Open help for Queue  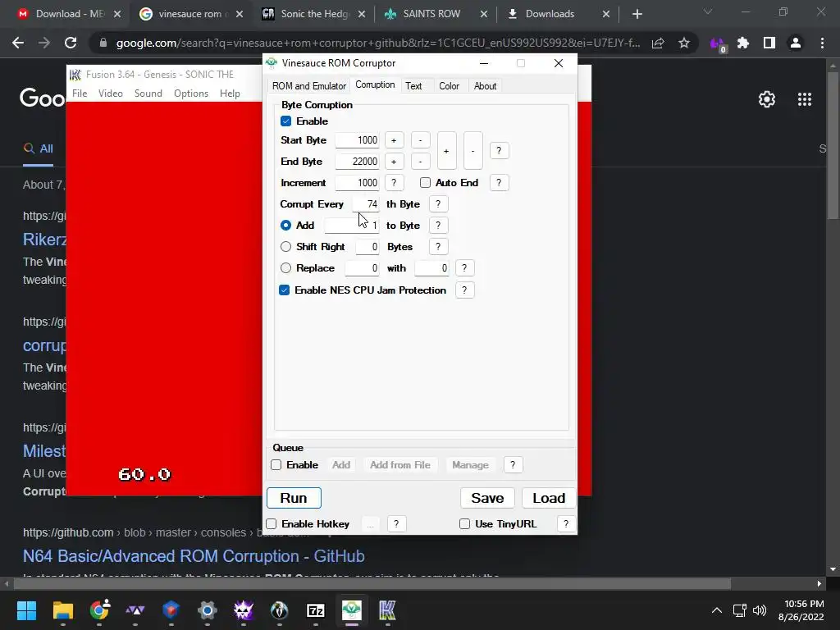coord(513,465)
